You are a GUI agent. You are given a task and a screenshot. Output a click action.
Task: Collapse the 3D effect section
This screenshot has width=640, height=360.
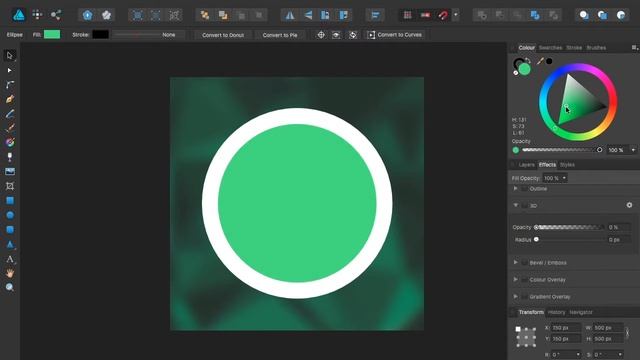point(516,205)
